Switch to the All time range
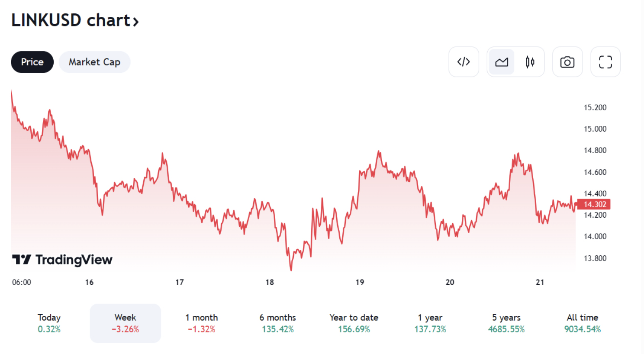Image resolution: width=644 pixels, height=354 pixels. [x=583, y=323]
